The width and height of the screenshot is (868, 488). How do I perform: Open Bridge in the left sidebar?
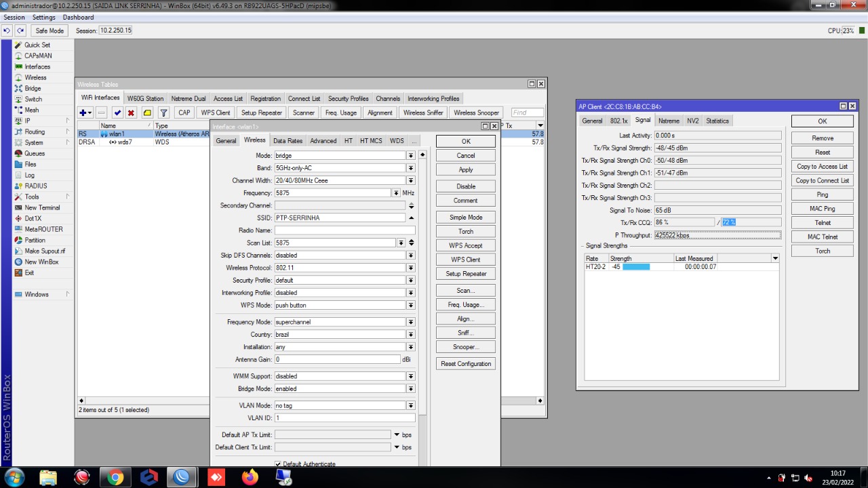tap(33, 88)
